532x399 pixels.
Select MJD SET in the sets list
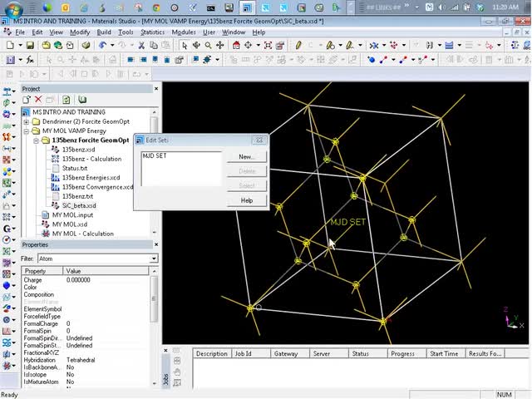click(x=155, y=156)
